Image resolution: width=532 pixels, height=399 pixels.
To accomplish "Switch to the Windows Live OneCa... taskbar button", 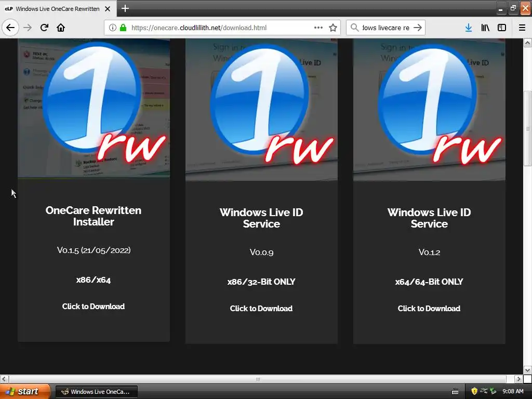I will [x=96, y=392].
